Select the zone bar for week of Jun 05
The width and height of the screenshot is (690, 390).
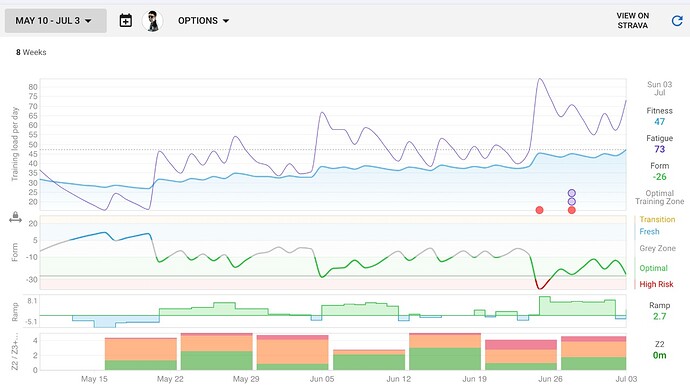369,360
